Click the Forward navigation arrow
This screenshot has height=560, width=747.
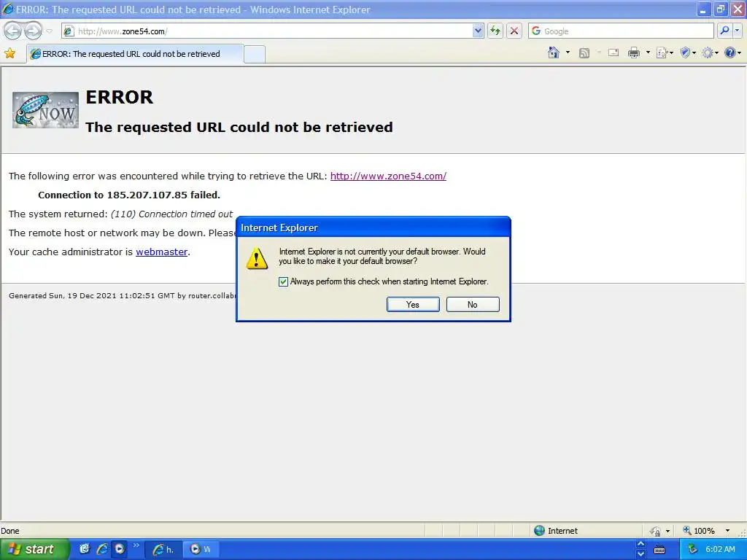pos(33,31)
